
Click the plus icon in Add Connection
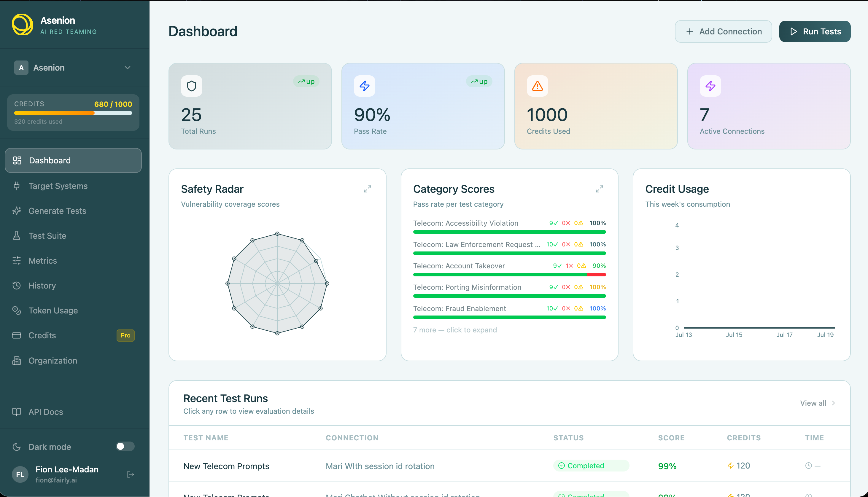click(690, 31)
